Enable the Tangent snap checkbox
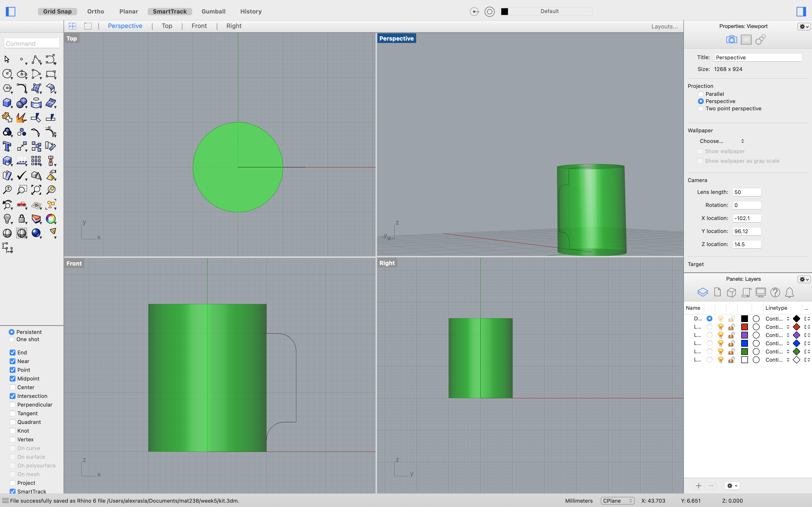This screenshot has width=812, height=507. 12,413
